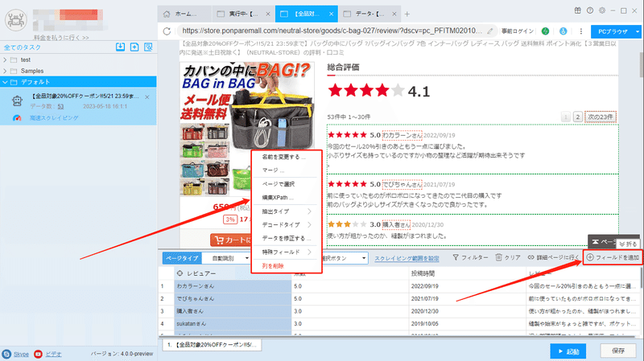
Task: Click the gift icon in title bar
Action: [x=578, y=10]
